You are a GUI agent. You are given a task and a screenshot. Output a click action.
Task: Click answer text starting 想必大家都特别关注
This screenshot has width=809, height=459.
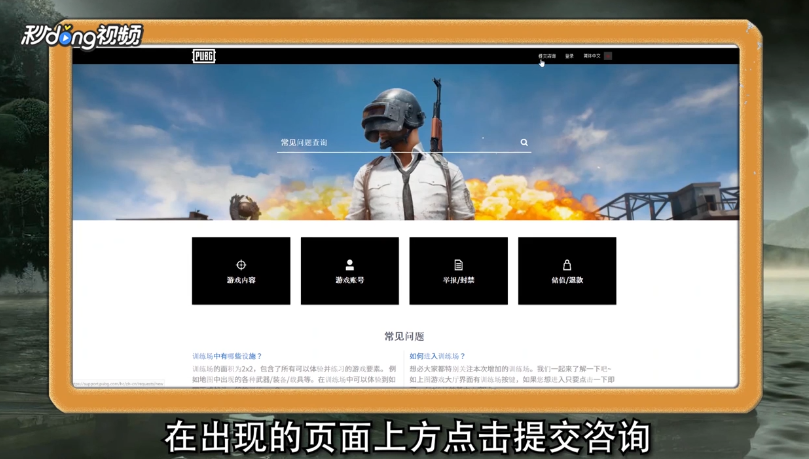tap(512, 374)
